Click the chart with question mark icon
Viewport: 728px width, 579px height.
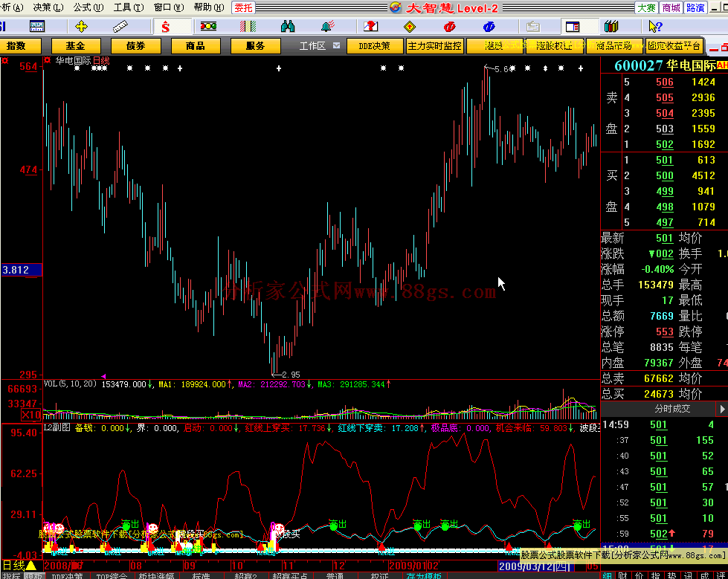370,27
